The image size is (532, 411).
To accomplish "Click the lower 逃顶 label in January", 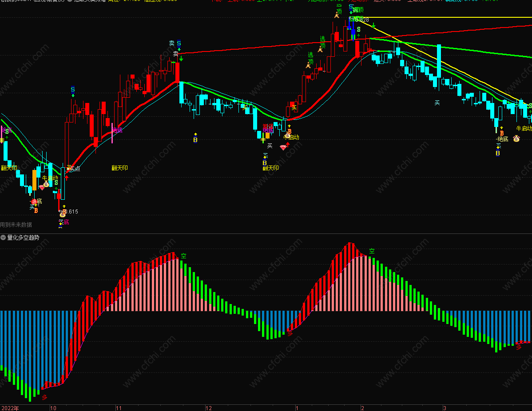I will click(x=310, y=58).
